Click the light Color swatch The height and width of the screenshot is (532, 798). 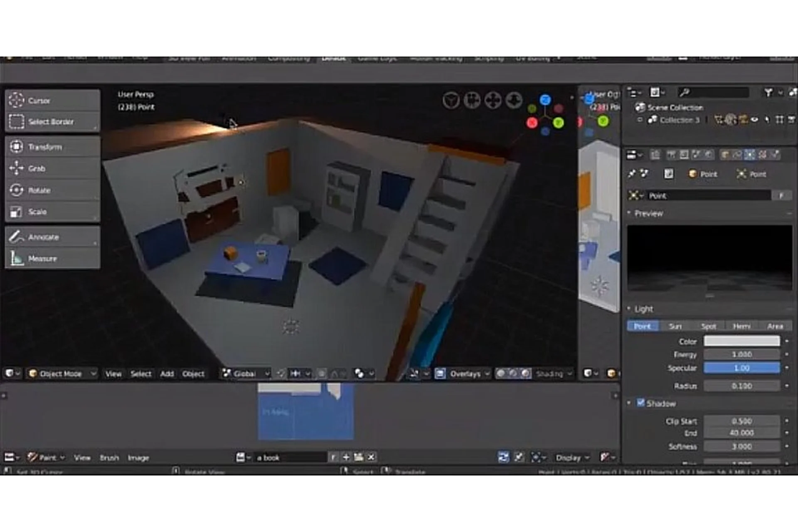point(741,341)
